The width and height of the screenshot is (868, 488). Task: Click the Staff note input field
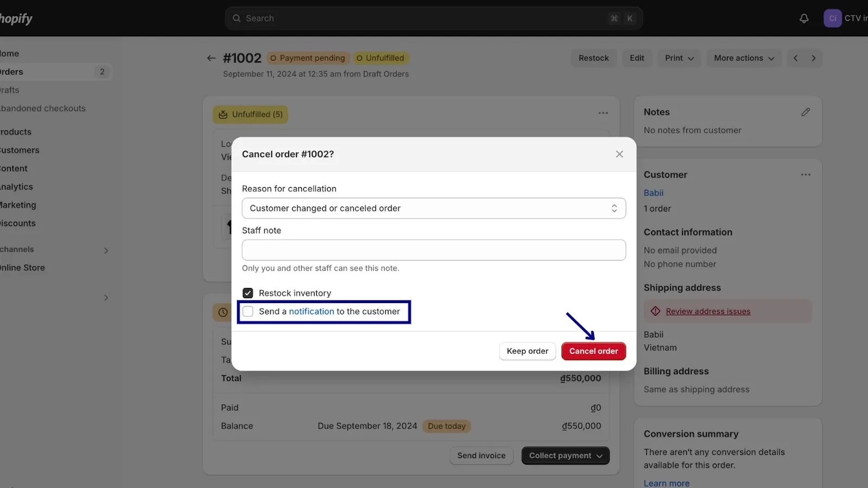[x=434, y=250]
